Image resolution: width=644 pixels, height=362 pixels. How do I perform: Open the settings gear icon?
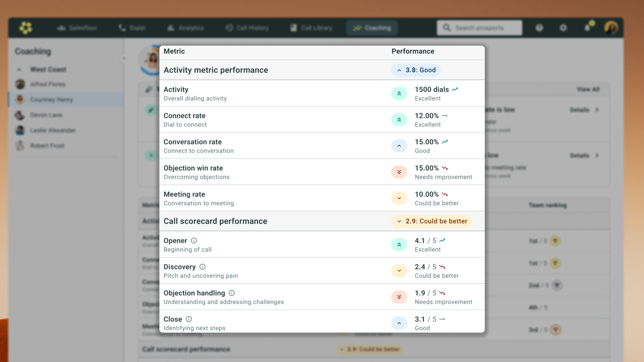(563, 28)
